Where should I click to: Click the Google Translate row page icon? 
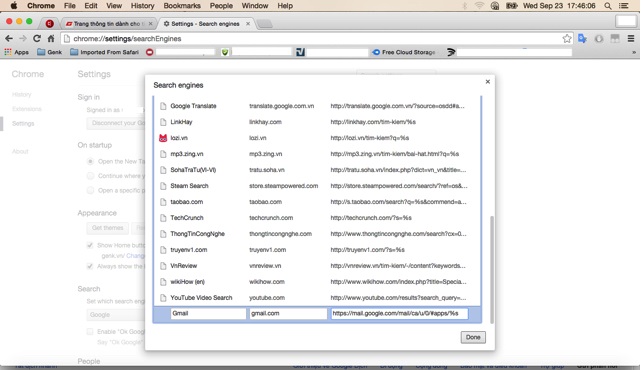click(163, 106)
